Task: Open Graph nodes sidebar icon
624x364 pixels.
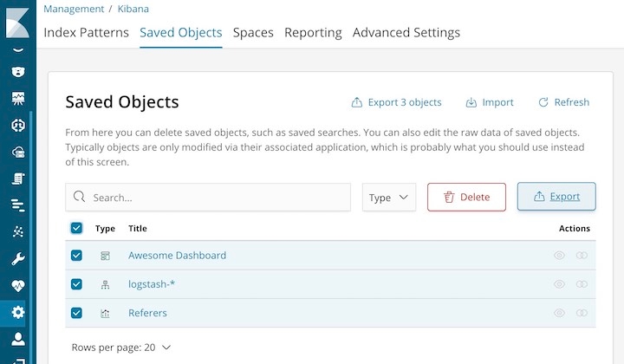Action: [18, 231]
